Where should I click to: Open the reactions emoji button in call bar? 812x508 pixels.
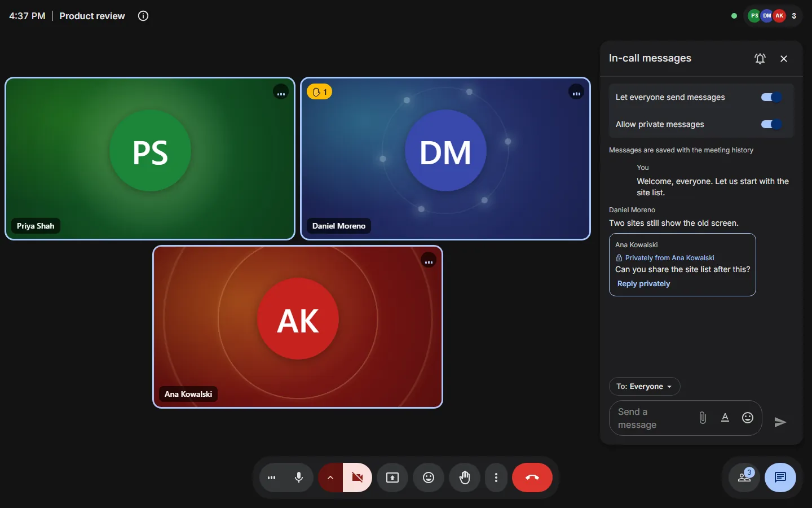pos(429,478)
